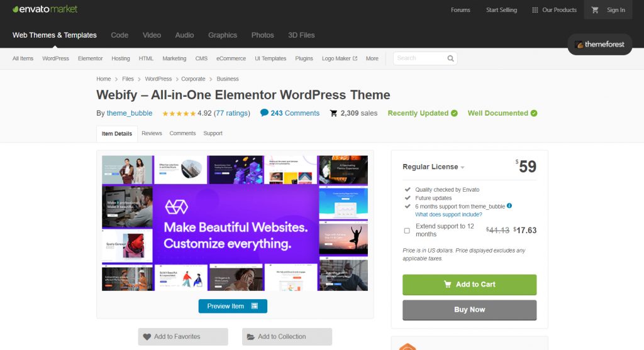Select Web Themes & Templates menu
The height and width of the screenshot is (350, 644).
click(55, 35)
